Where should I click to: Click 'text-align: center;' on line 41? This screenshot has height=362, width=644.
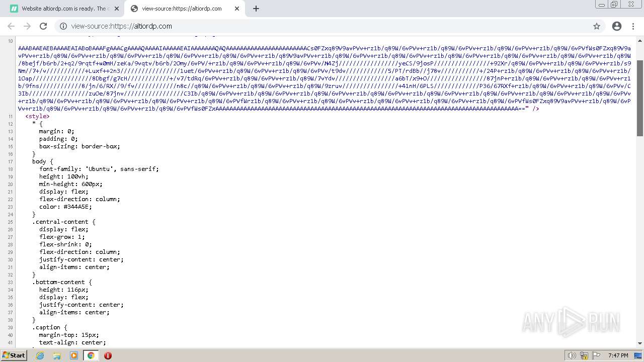(x=72, y=342)
